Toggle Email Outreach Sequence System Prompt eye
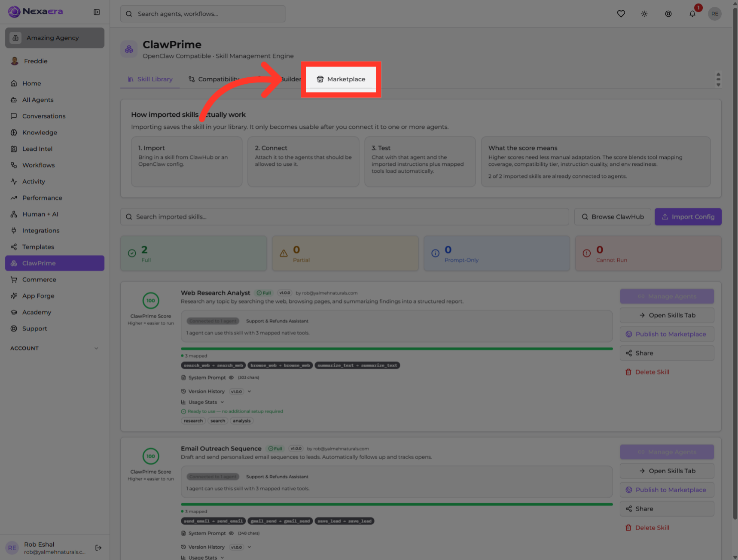738x560 pixels. 231,533
